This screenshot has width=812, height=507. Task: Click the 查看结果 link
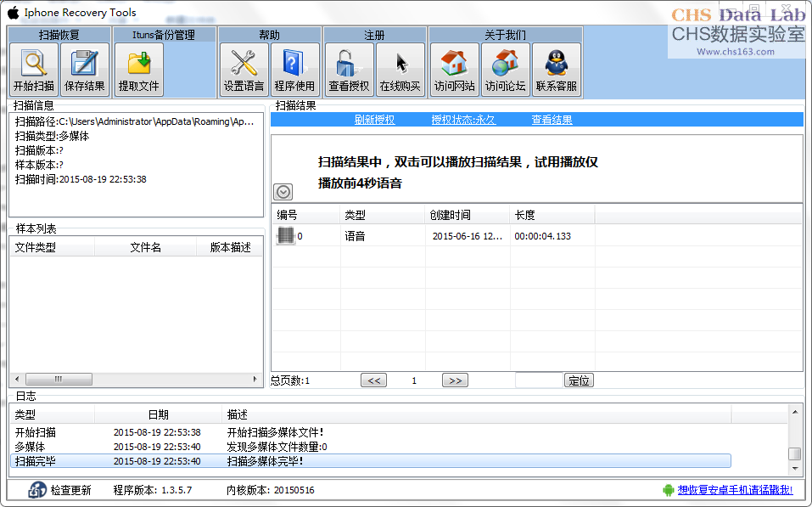click(x=552, y=120)
